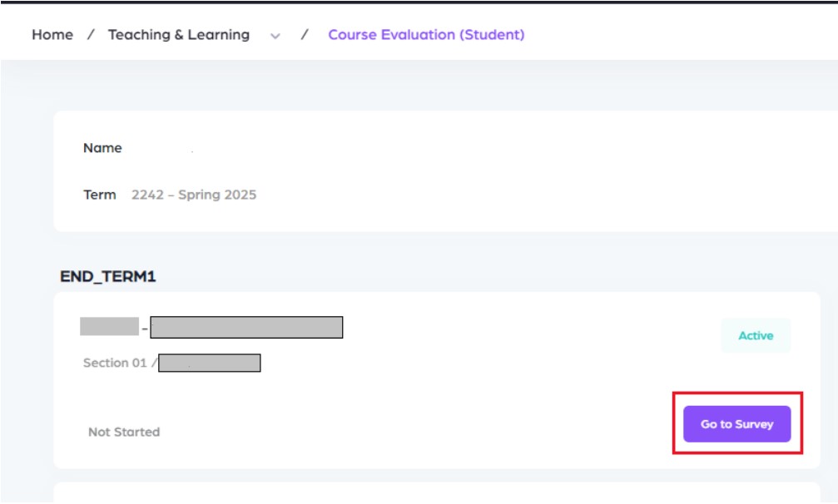Click the redacted course title box
The width and height of the screenshot is (838, 504).
click(246, 328)
